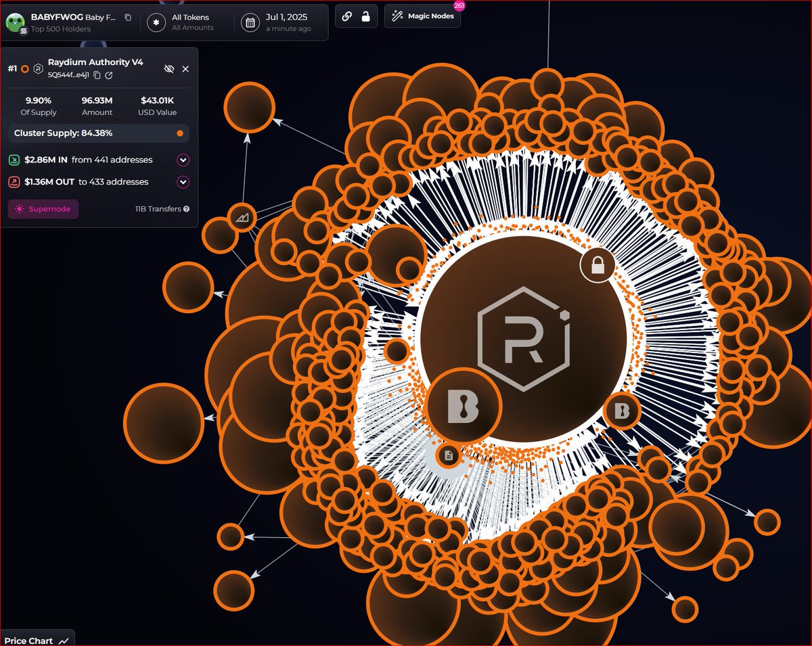
Task: Open the All Tokens filter selector
Action: pos(189,22)
